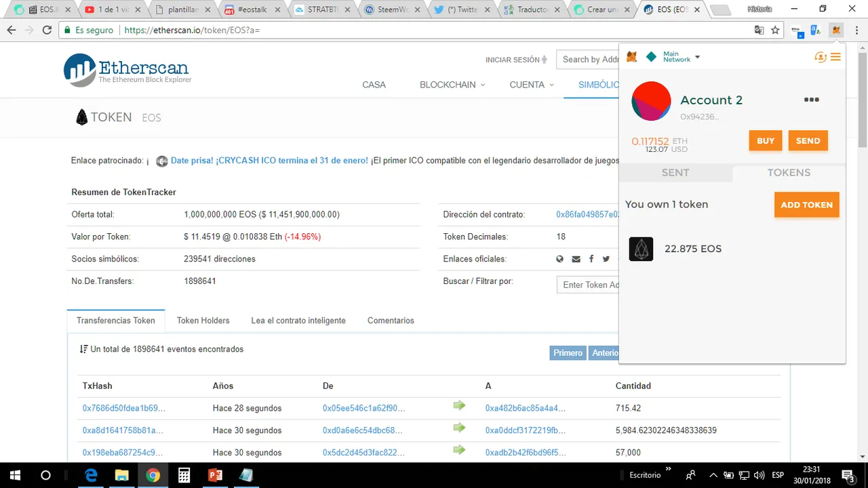Open the notification center icon
Screen dimensions: 868x488
(x=848, y=475)
